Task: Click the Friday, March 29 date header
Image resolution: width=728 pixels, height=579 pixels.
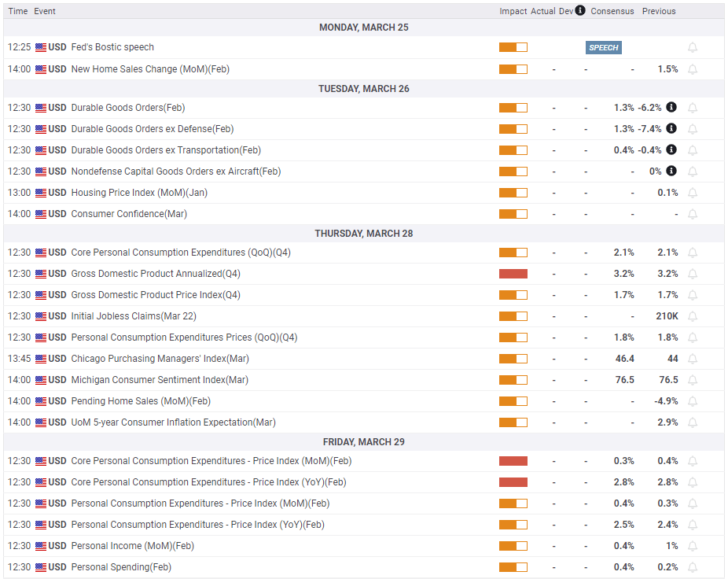Action: (363, 442)
